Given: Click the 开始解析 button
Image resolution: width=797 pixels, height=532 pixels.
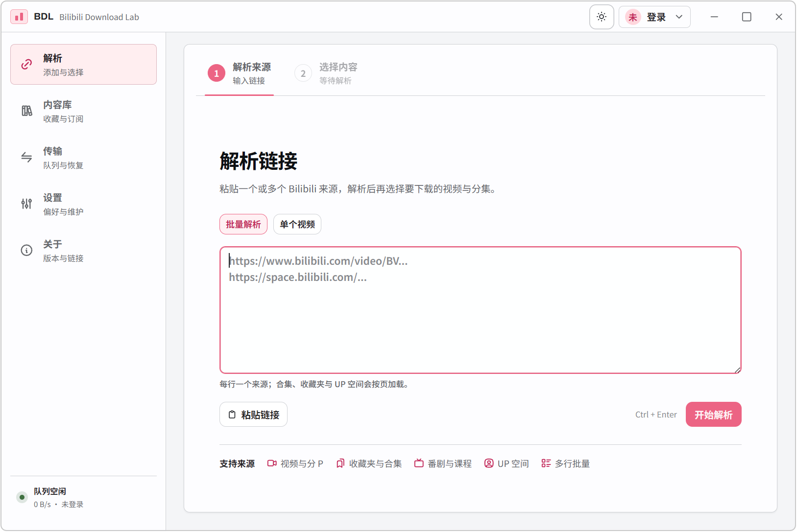Looking at the screenshot, I should point(714,415).
